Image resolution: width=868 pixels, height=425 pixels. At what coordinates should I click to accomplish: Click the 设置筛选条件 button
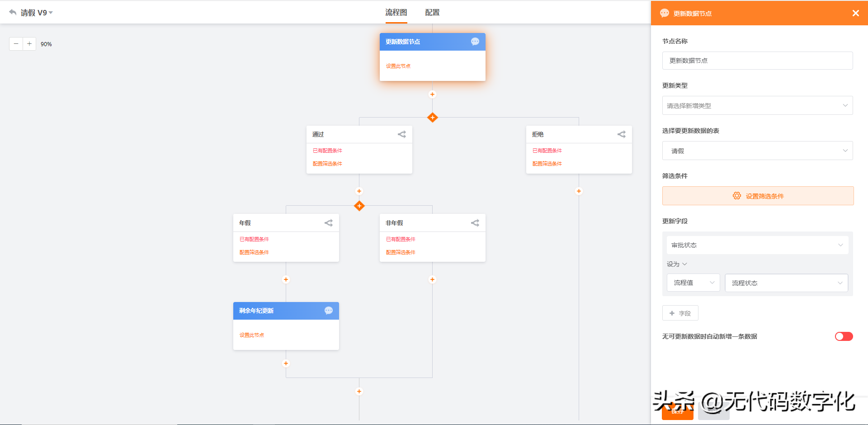758,196
